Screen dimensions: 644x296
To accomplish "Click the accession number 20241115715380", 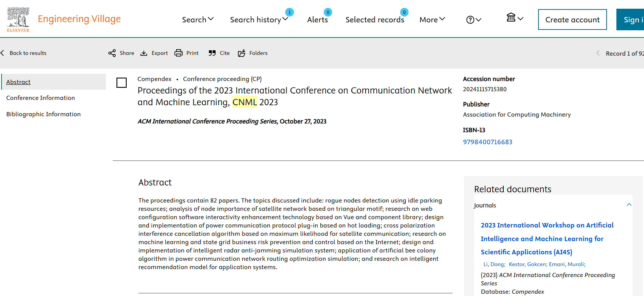I will (x=484, y=89).
